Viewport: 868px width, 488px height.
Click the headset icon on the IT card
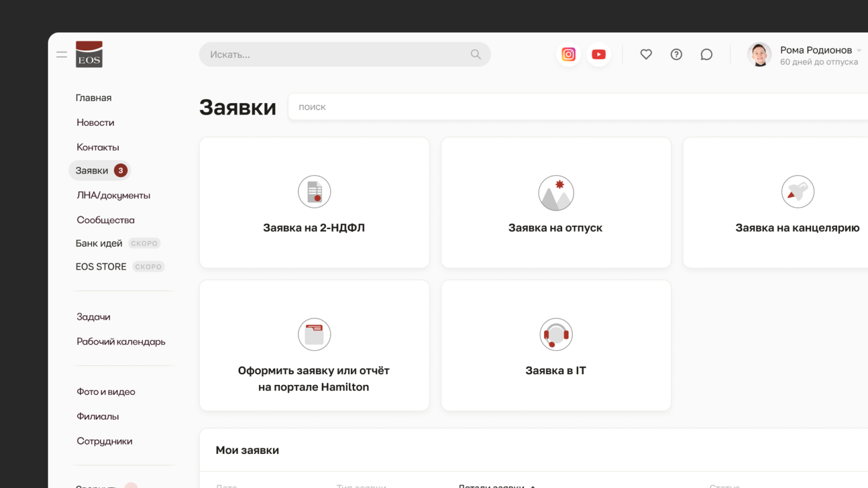556,334
